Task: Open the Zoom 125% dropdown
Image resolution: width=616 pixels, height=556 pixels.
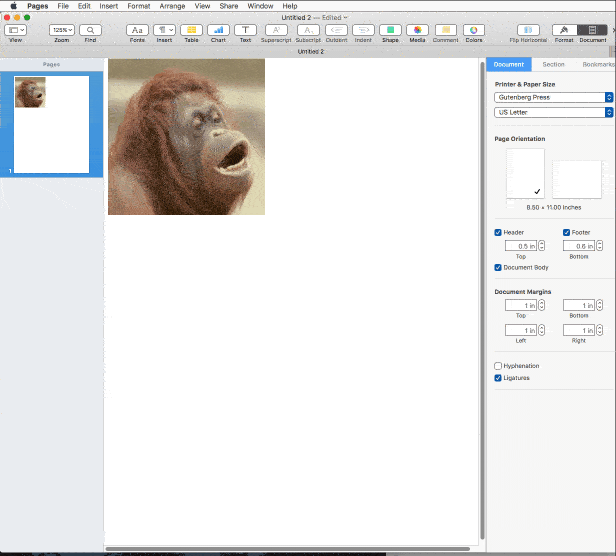Action: click(62, 30)
